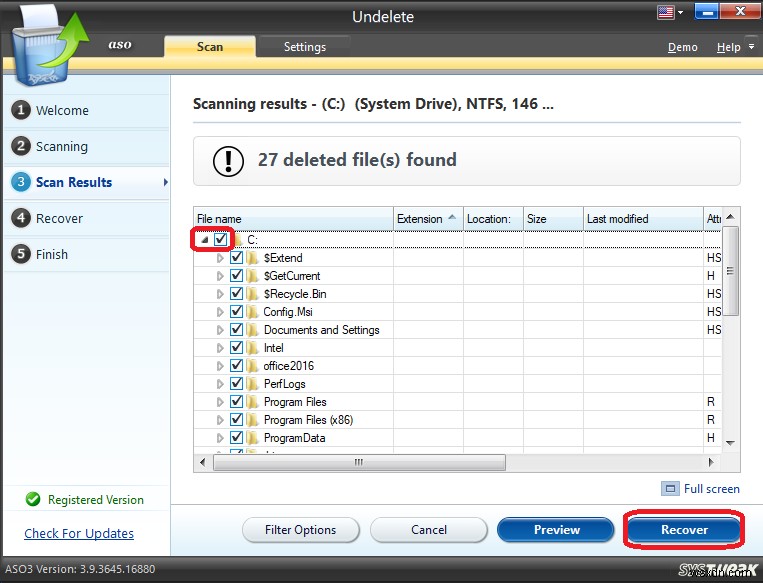
Task: Click step 4 Recover number icon
Action: (x=20, y=218)
